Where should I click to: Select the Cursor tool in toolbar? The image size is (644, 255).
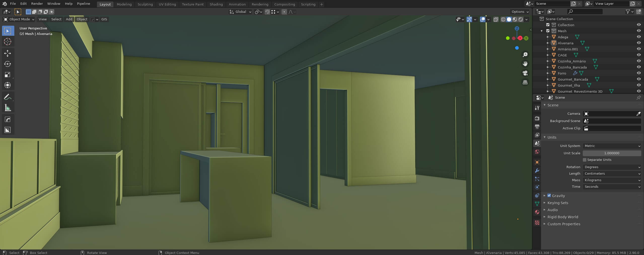pos(8,42)
